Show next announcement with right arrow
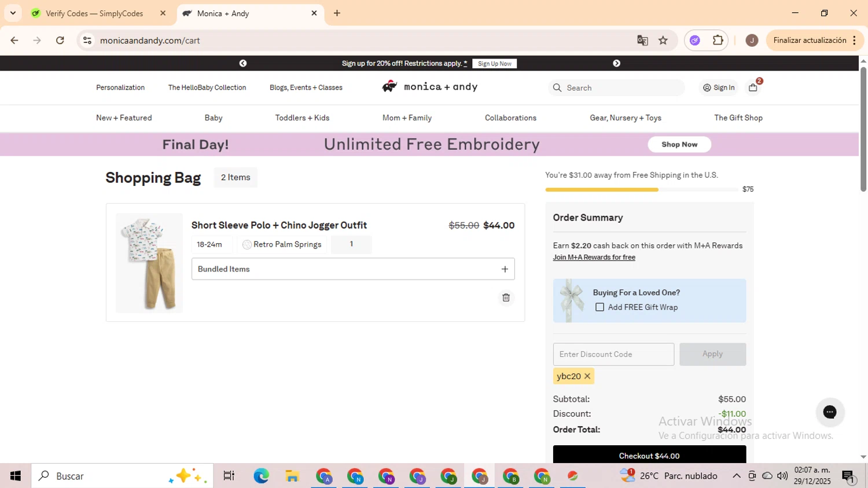The image size is (868, 488). 616,63
